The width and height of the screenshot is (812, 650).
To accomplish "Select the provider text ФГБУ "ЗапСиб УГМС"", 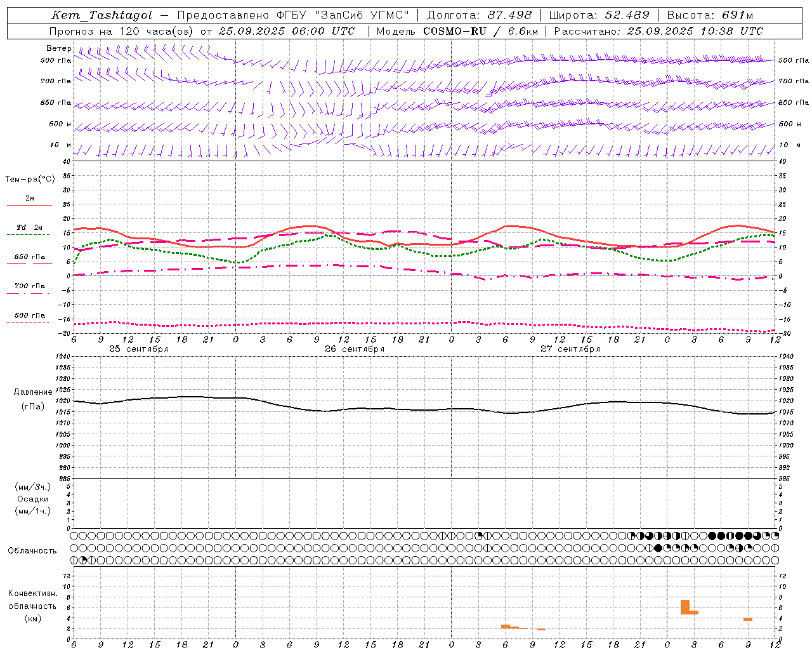I will (343, 16).
